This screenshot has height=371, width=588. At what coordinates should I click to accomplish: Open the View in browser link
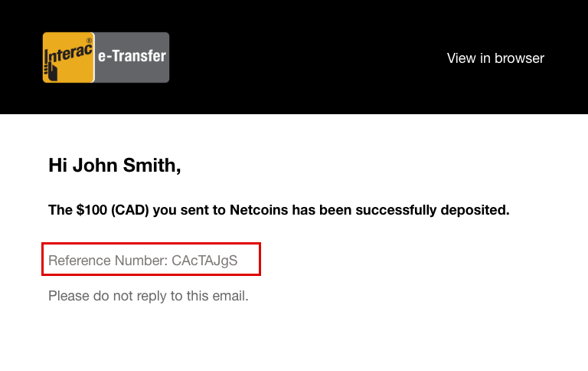(x=495, y=58)
